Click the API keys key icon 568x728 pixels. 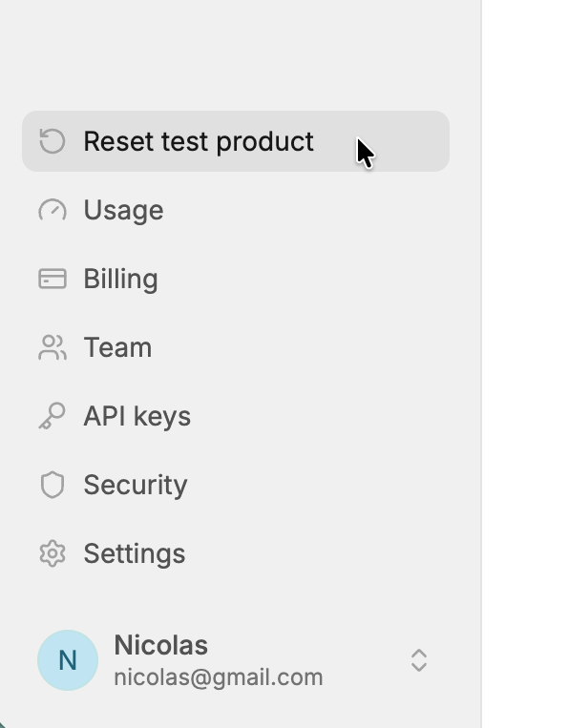pos(52,416)
